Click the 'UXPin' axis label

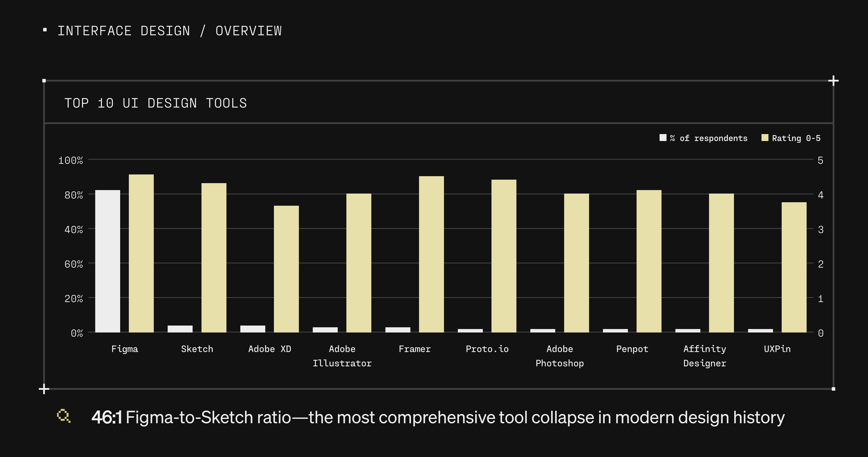777,349
